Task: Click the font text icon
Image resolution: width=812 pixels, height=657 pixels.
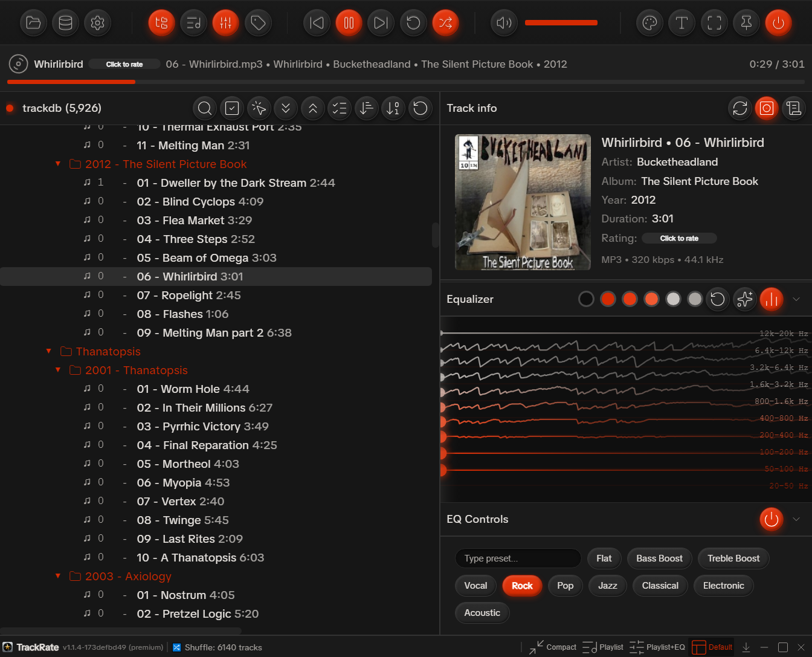Action: point(681,23)
